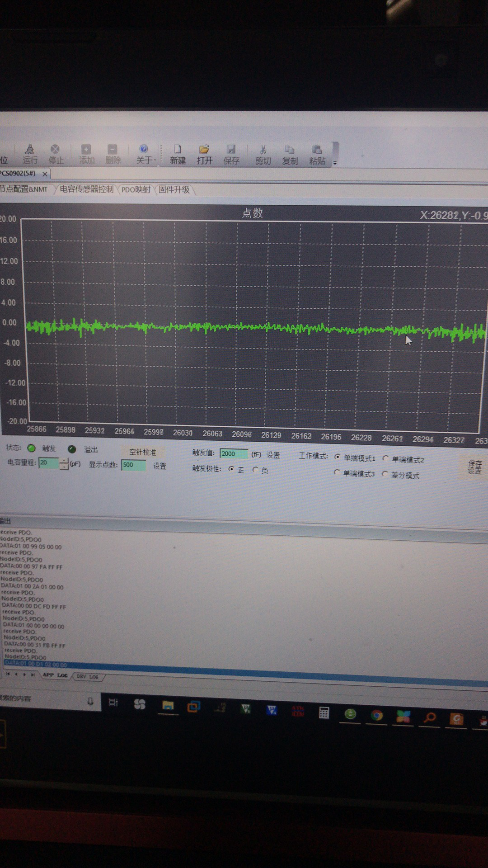Click the 打开 (Open) folder icon
Screen dimensions: 488x868
[204, 155]
